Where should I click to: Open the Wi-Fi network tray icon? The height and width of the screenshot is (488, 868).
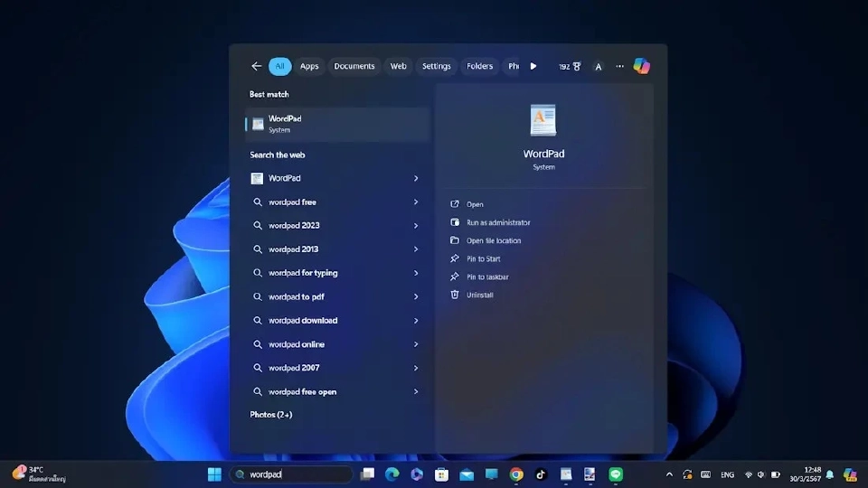tap(749, 474)
